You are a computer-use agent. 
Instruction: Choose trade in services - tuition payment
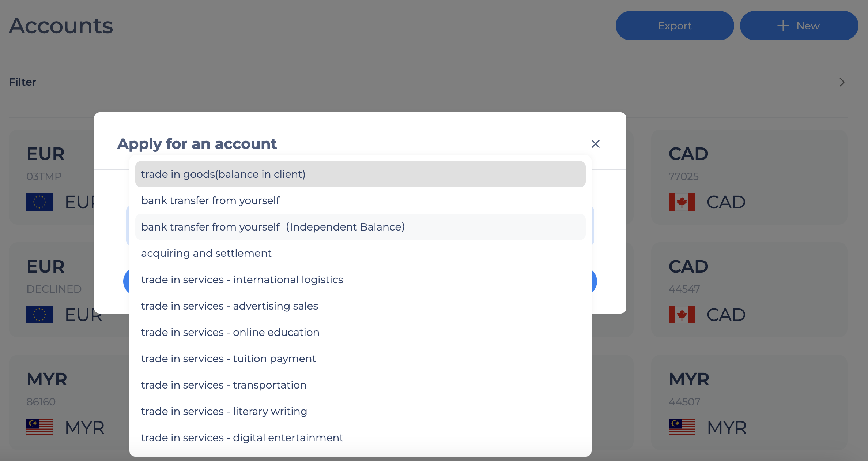click(x=360, y=359)
